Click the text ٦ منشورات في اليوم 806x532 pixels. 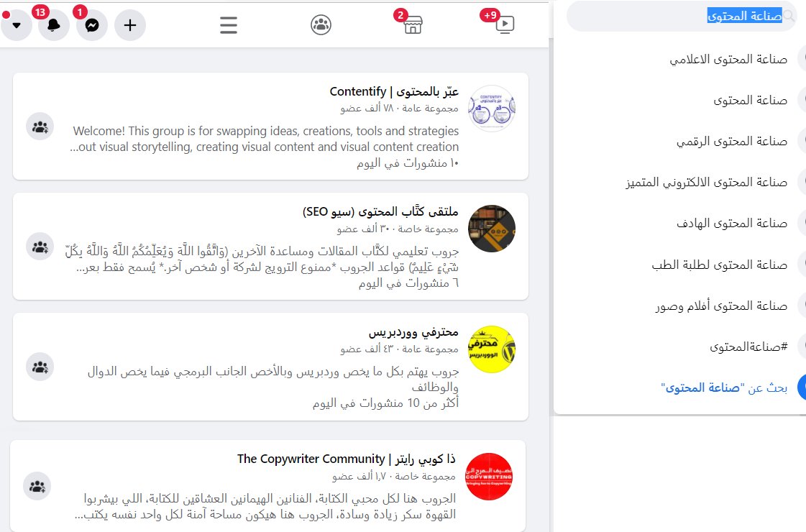[408, 283]
